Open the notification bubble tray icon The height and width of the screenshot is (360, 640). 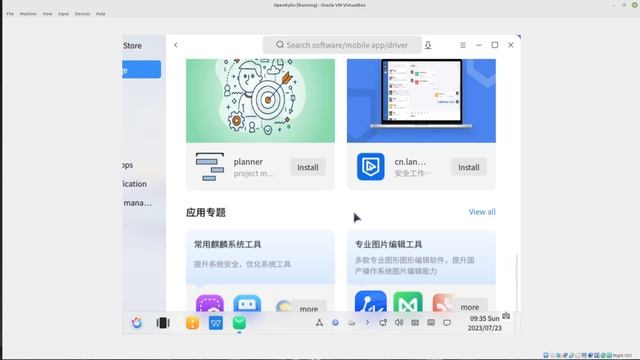pyautogui.click(x=447, y=323)
